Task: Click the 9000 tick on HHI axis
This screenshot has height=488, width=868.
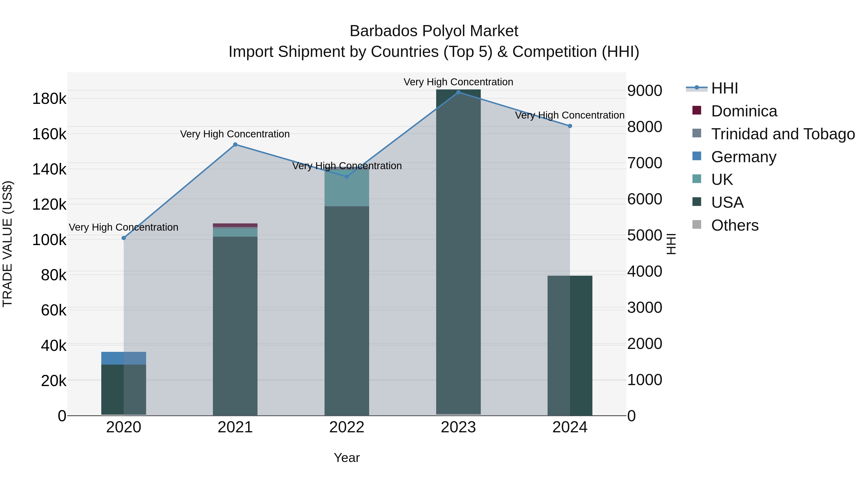Action: point(645,91)
